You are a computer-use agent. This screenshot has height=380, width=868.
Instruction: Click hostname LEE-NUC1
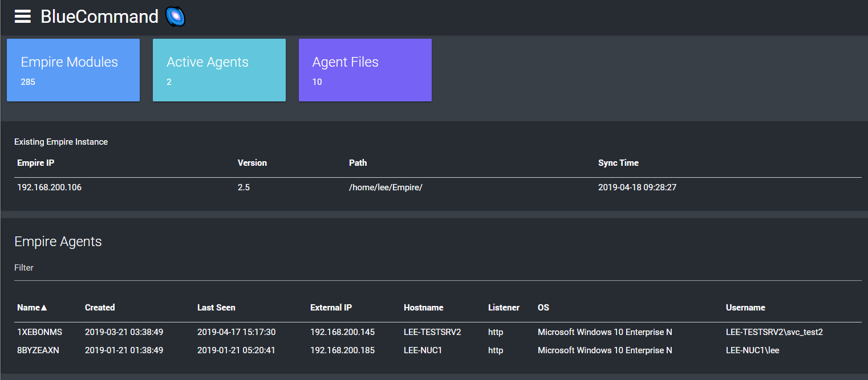[423, 350]
